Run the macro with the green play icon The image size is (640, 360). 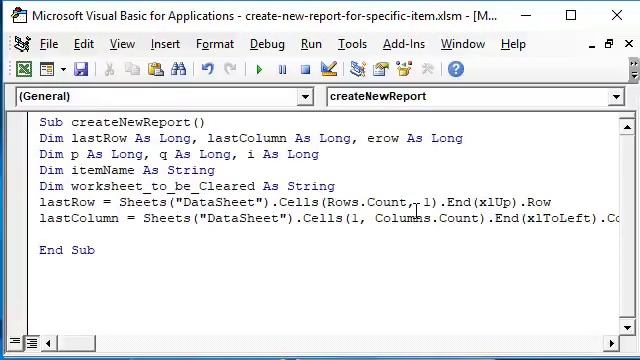point(259,69)
